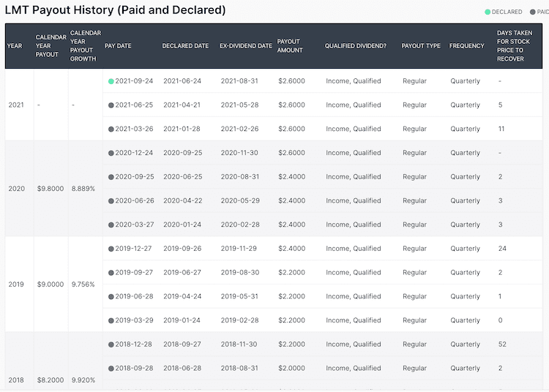Click the paid dot beside 2019-12-27

(111, 249)
